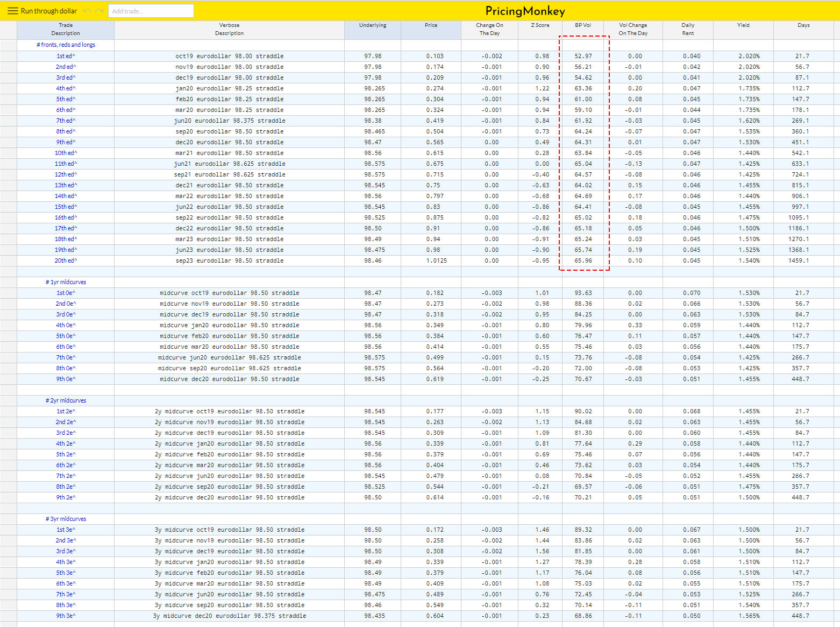The image size is (840, 627).
Task: Select row header beside '1st ed^'
Action: pos(9,56)
